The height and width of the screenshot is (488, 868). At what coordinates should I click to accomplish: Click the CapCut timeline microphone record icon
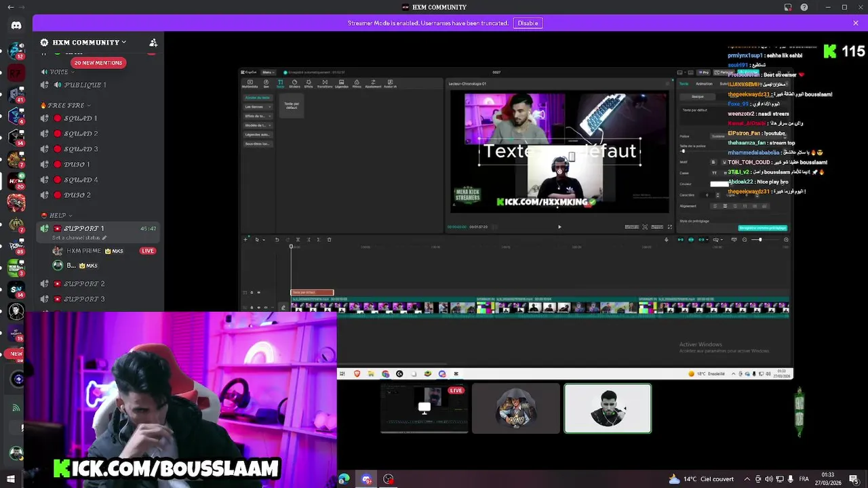[666, 239]
